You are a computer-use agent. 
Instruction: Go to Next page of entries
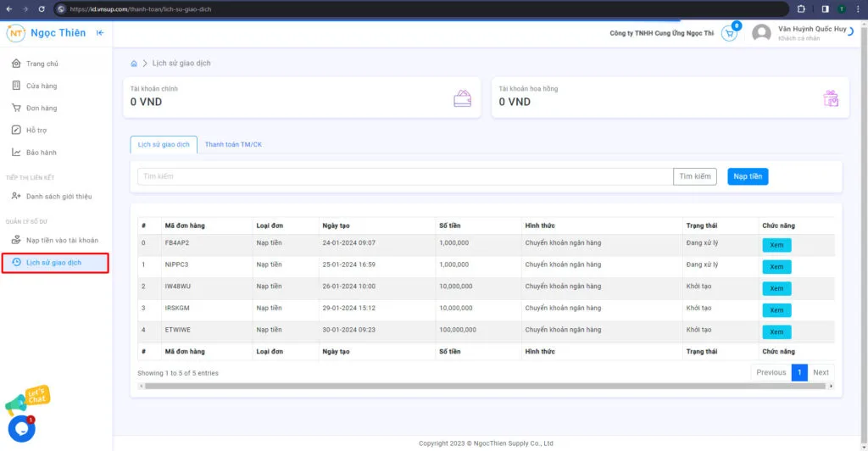pyautogui.click(x=821, y=372)
